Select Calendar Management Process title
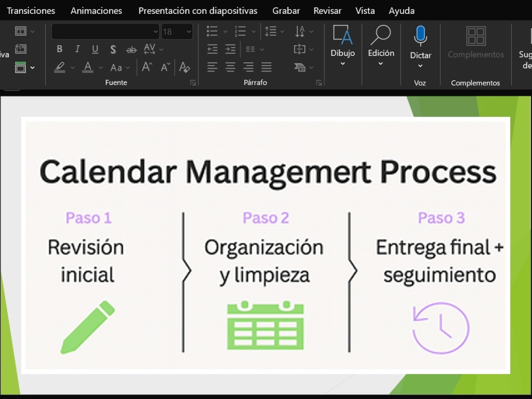Screen dimensions: 532x399 268,173
